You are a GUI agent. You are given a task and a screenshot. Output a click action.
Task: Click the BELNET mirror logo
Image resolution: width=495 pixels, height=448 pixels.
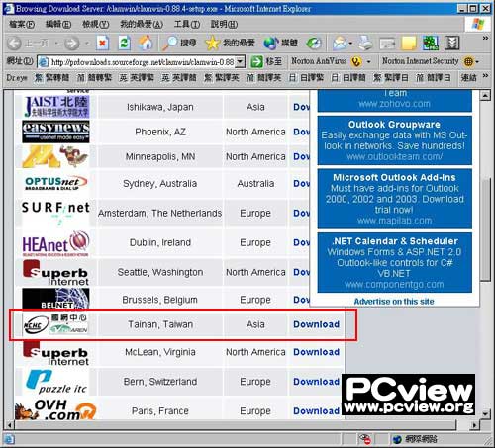coord(55,299)
